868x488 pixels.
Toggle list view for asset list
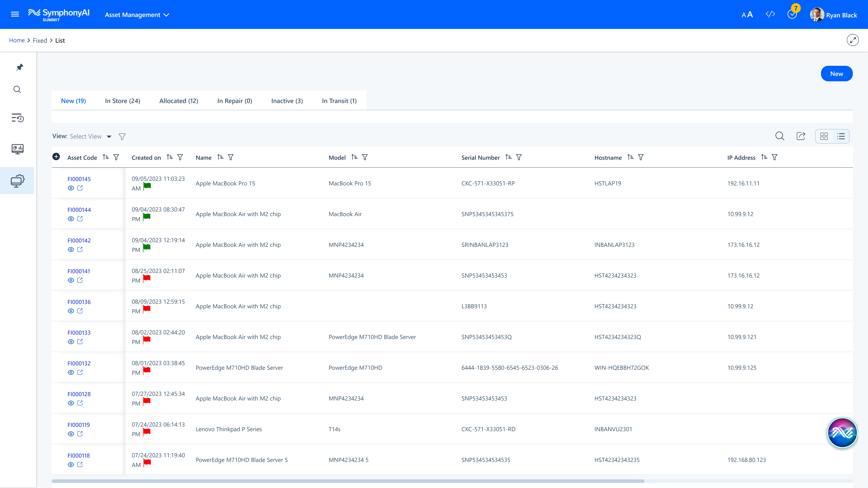[841, 136]
